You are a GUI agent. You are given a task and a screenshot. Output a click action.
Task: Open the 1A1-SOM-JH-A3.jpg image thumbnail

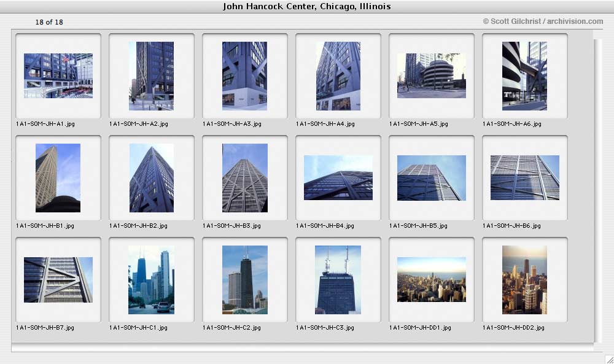pos(245,76)
